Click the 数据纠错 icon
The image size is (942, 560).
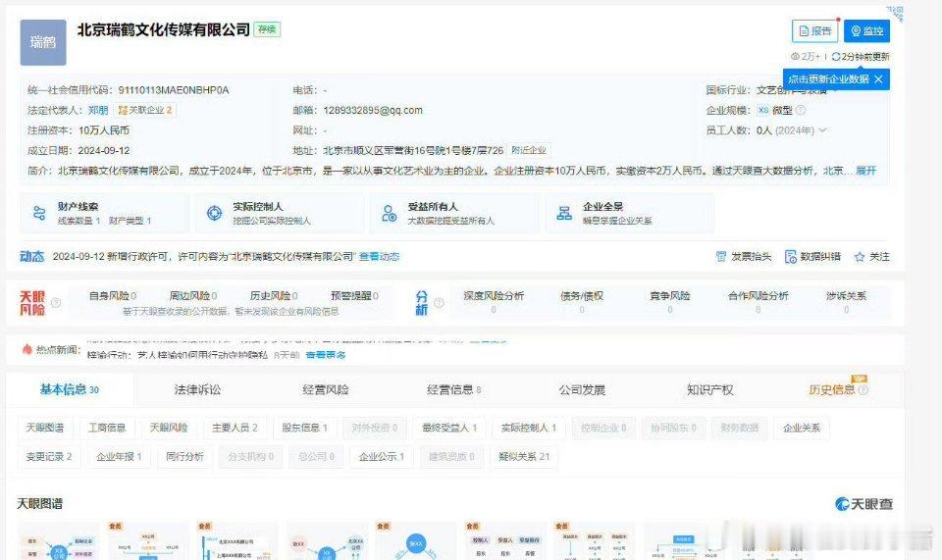coord(791,257)
